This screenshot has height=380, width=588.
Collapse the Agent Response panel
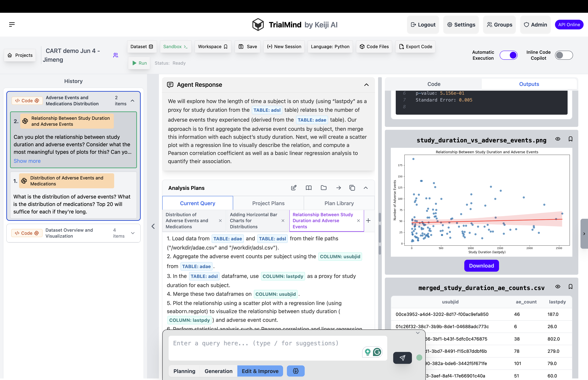pos(366,85)
